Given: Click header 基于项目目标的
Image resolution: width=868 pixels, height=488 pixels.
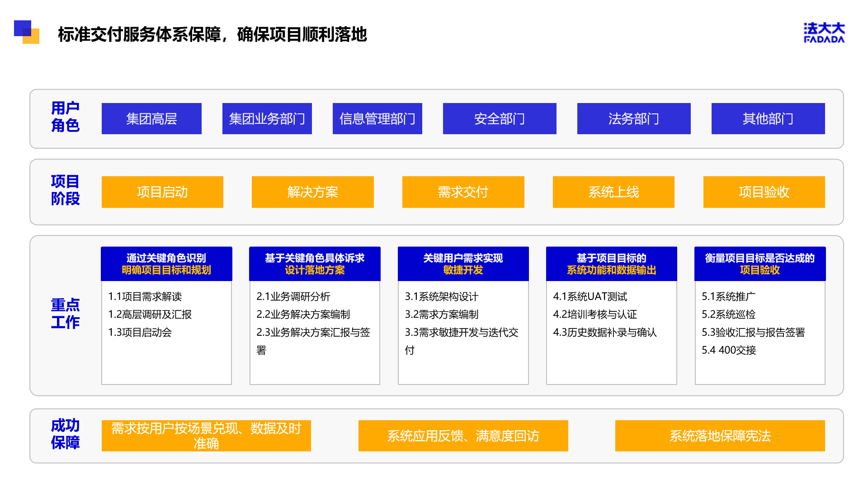Looking at the screenshot, I should [x=611, y=258].
